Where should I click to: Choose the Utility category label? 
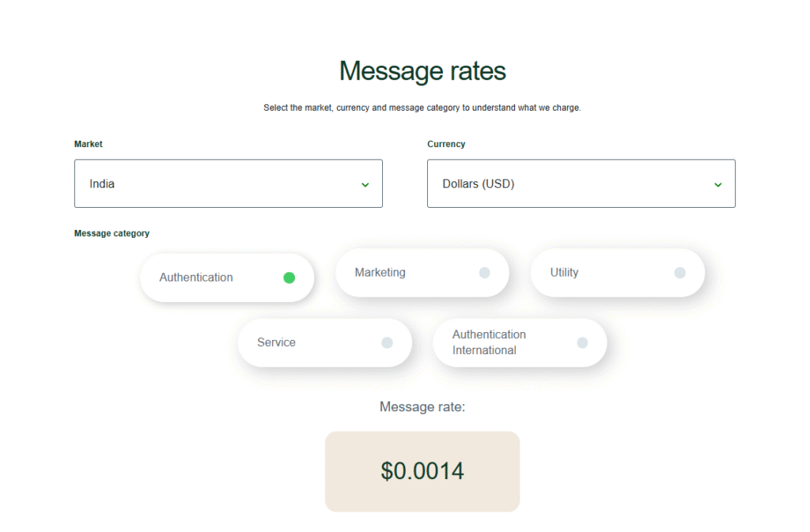(x=564, y=273)
